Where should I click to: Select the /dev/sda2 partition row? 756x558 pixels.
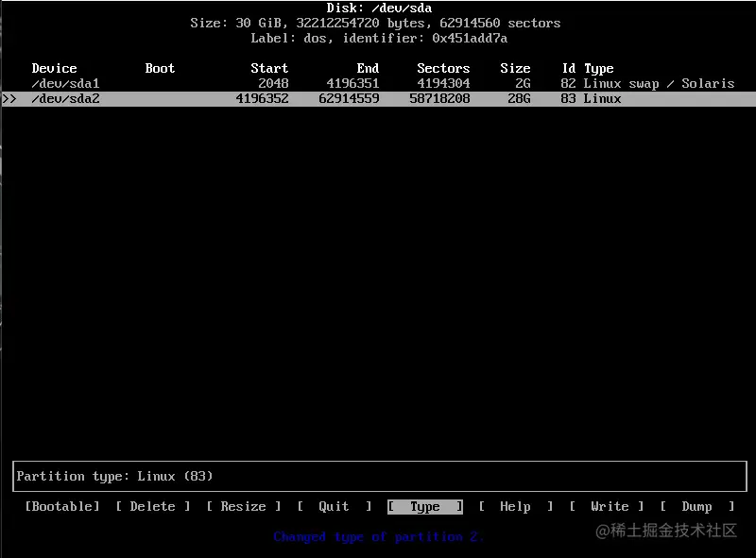pyautogui.click(x=378, y=99)
